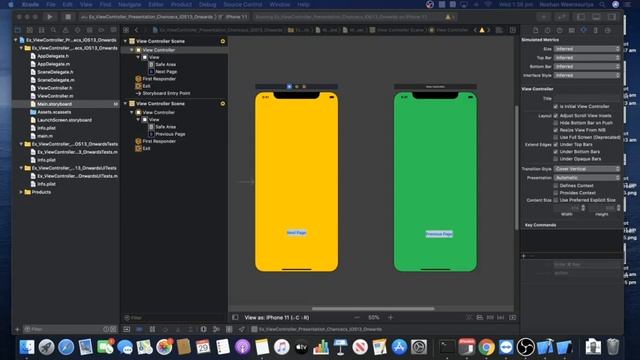Open Chrome from the Dock
Screen dimensions: 640x360
(486, 347)
